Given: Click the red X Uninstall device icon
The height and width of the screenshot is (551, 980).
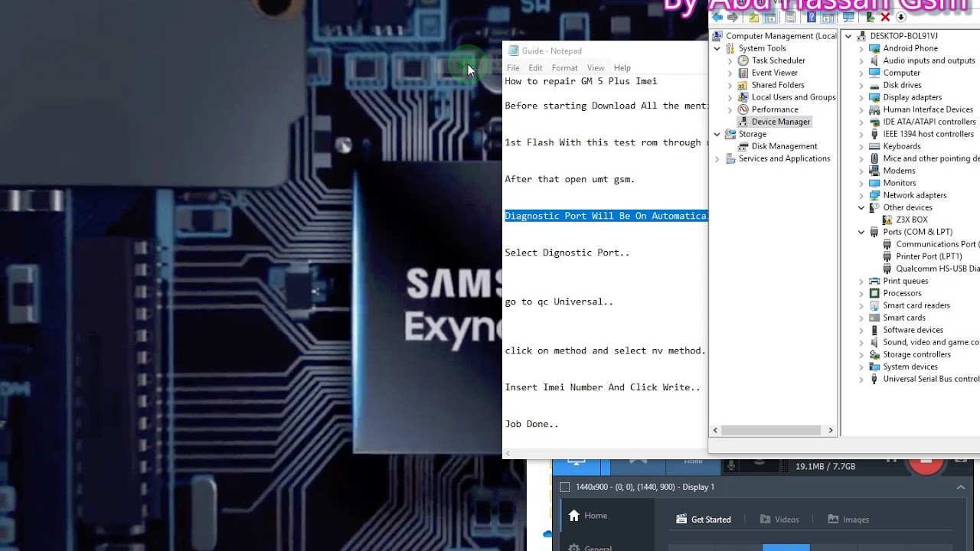Looking at the screenshot, I should click(885, 17).
